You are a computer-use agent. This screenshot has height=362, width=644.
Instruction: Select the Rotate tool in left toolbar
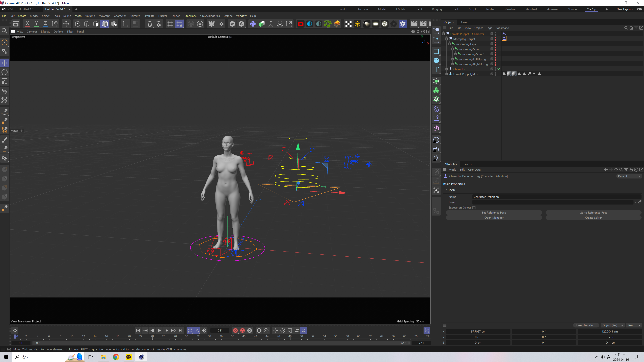[5, 72]
